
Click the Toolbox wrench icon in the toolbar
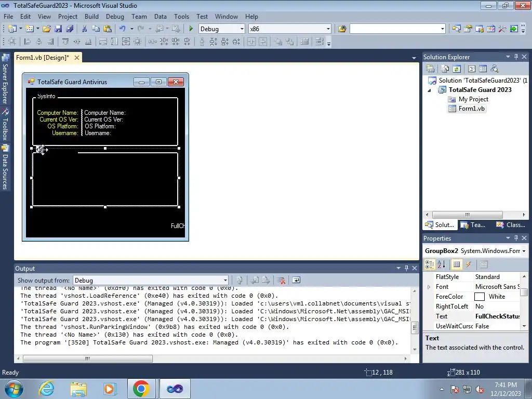point(502,29)
